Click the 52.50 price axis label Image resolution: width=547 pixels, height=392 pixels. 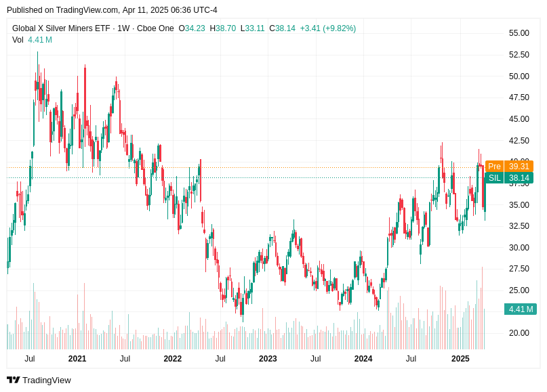519,55
